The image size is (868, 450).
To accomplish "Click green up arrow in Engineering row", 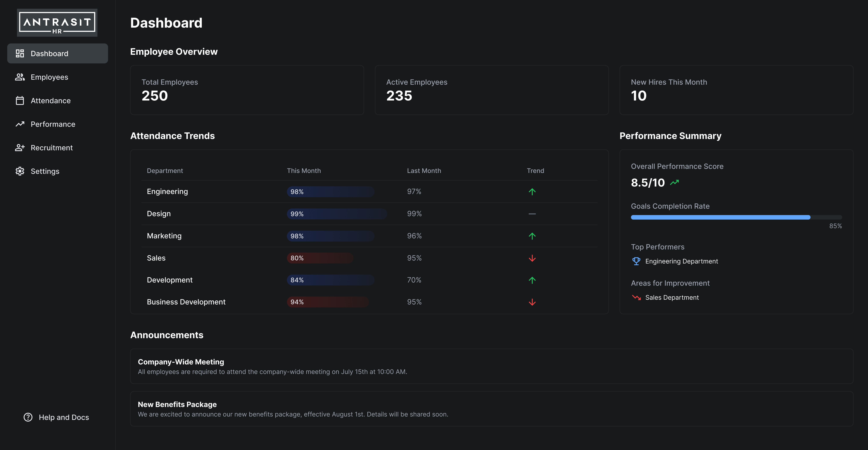I will pos(532,192).
